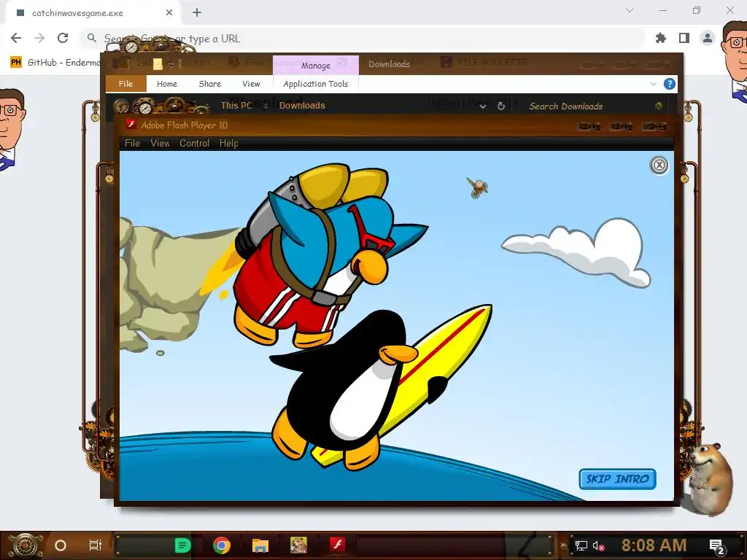This screenshot has width=747, height=560.
Task: Switch to the View ribbon tab in Explorer
Action: pyautogui.click(x=251, y=84)
